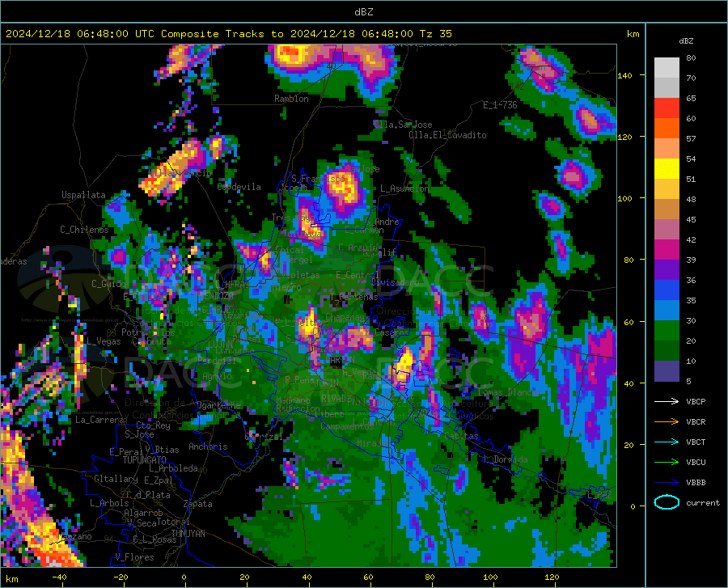
Task: Click the 80 value on the color scale
Action: (x=691, y=58)
